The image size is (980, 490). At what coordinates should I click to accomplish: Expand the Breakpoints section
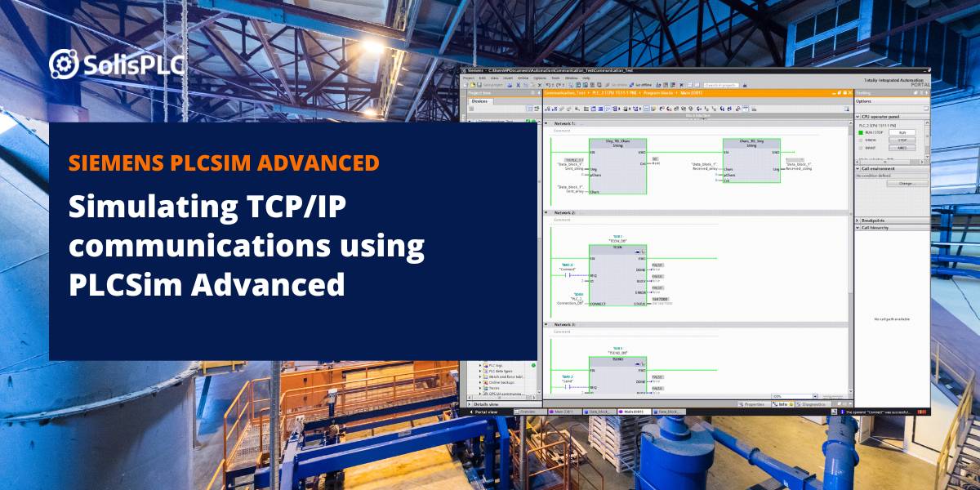pos(857,220)
